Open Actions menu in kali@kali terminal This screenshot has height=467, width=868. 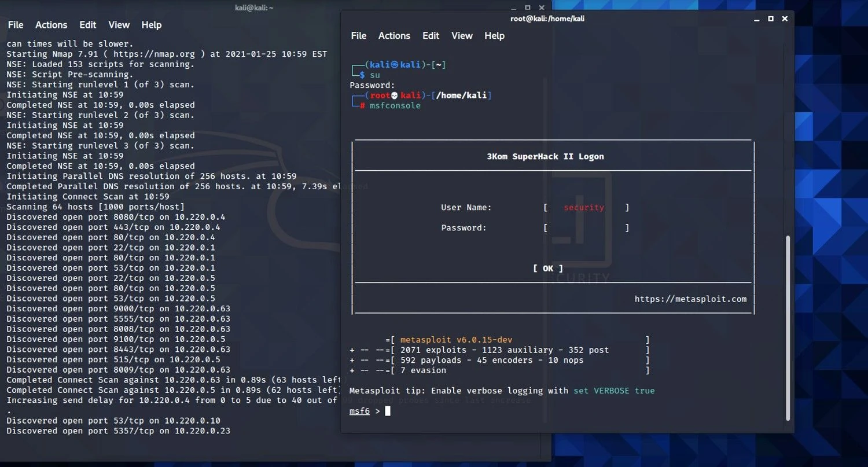click(51, 25)
